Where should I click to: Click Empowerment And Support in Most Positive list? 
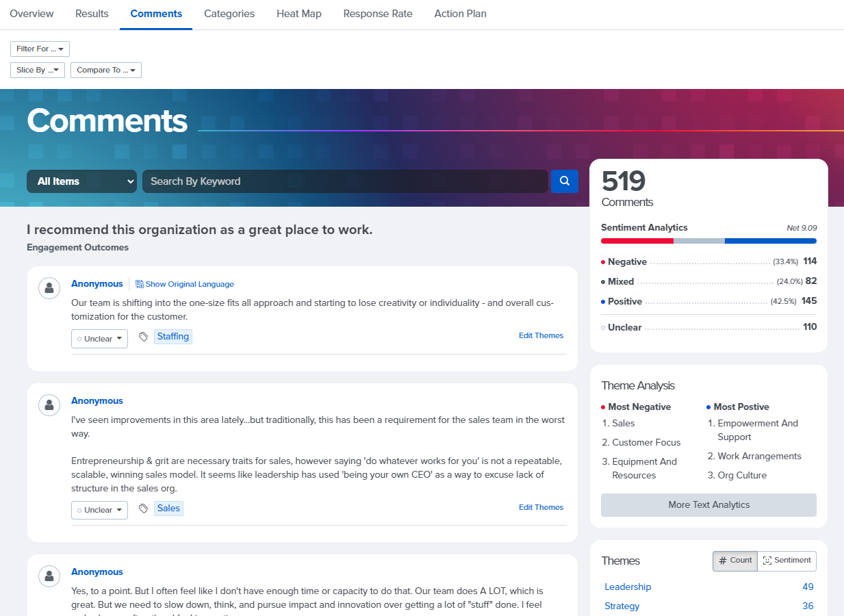tap(758, 430)
